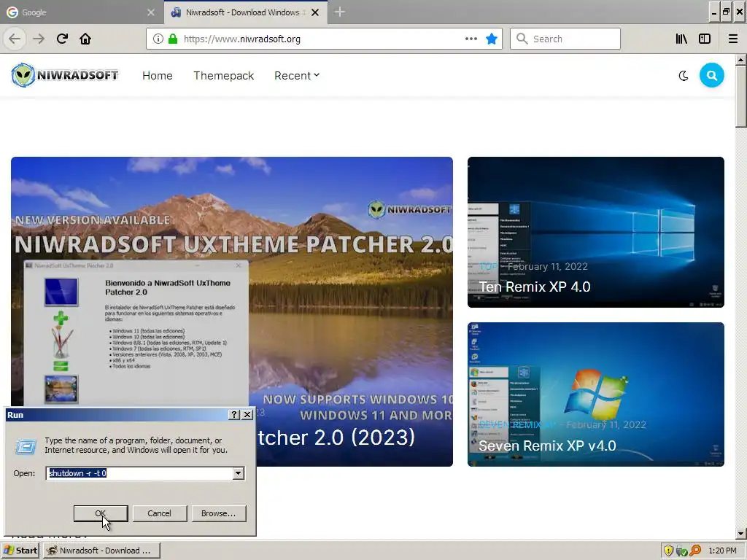Click the orange magnifier tray icon
Image resolution: width=747 pixels, height=560 pixels.
click(x=695, y=551)
